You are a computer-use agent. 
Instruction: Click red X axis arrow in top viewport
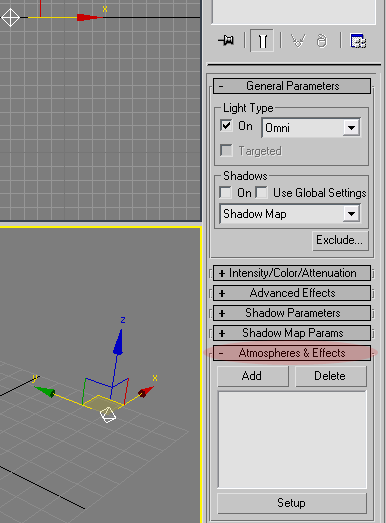click(87, 17)
